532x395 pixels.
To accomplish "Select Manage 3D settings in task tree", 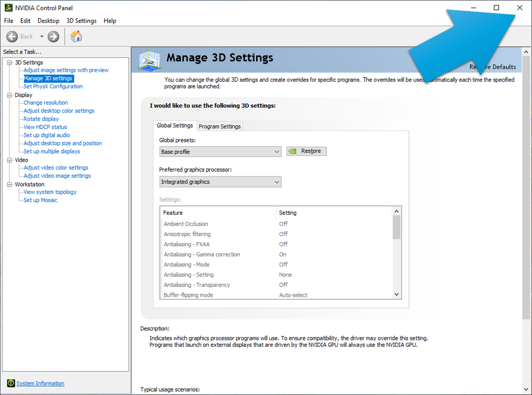I will click(x=48, y=78).
